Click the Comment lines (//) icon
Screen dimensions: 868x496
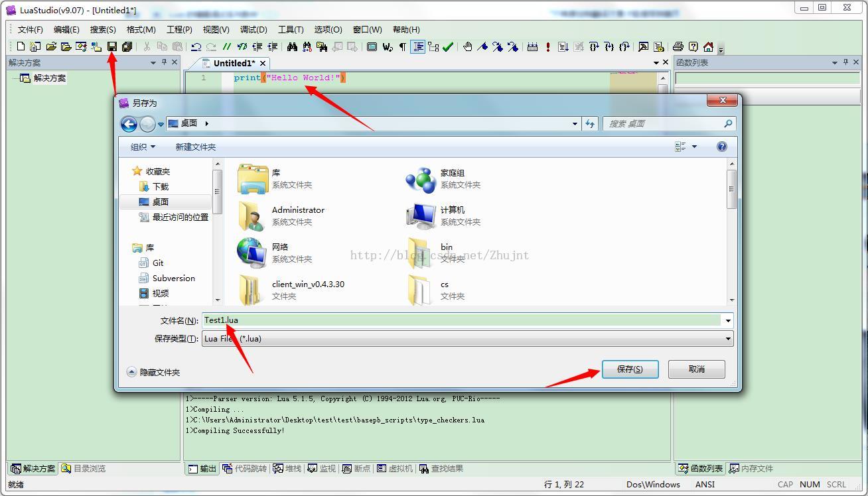pyautogui.click(x=227, y=46)
